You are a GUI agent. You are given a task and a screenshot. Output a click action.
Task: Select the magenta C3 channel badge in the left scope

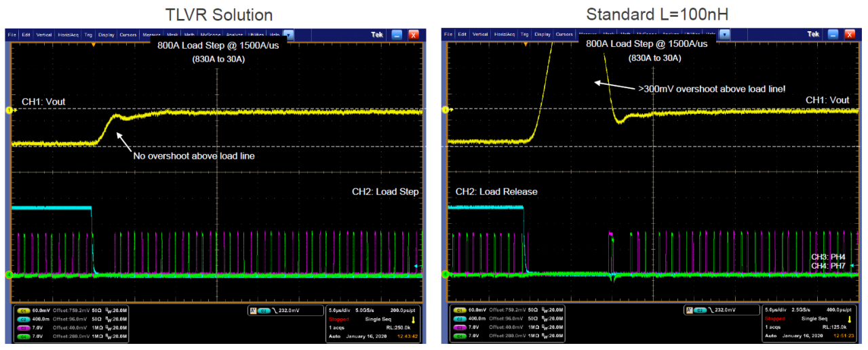tap(22, 327)
